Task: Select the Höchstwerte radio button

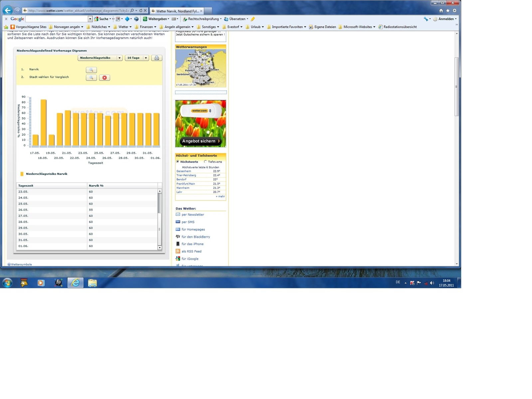Action: 178,162
